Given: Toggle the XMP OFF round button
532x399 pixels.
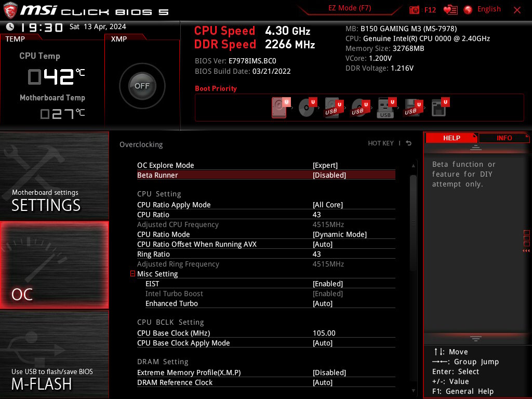Looking at the screenshot, I should click(x=142, y=86).
